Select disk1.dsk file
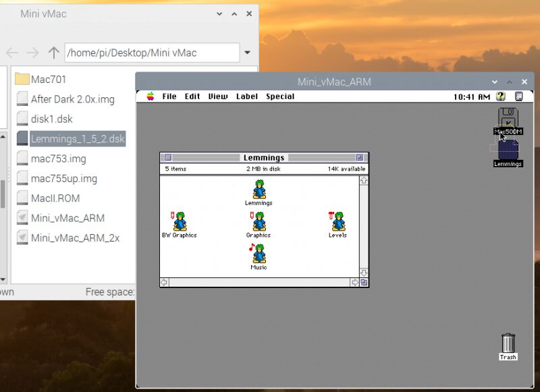The width and height of the screenshot is (540, 392). (45, 119)
